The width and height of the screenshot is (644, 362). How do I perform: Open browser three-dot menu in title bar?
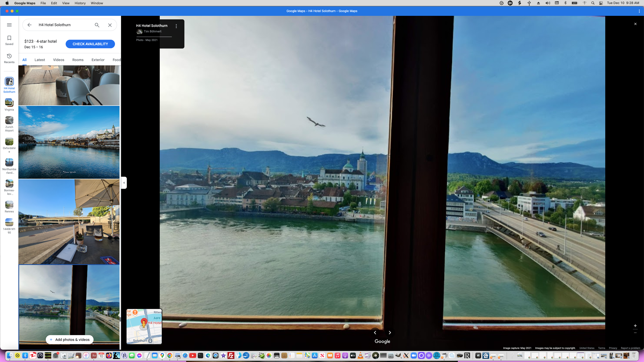point(639,11)
